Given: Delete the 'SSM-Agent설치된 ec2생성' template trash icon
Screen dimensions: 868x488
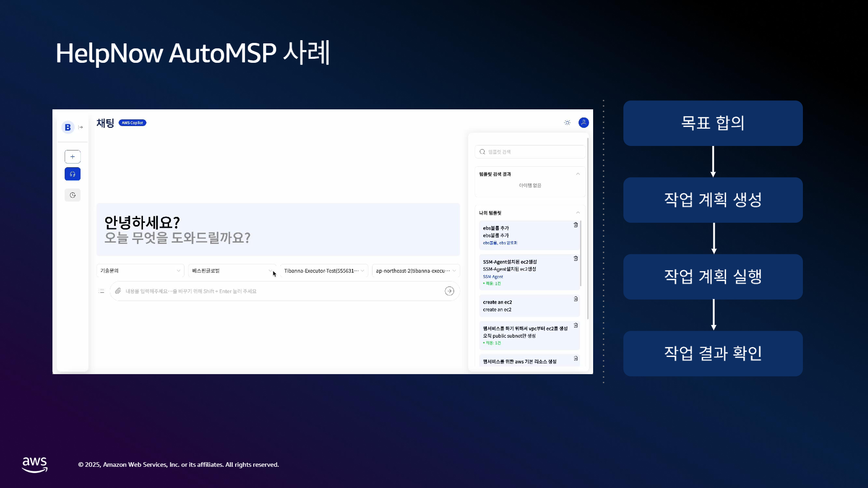Looking at the screenshot, I should click(x=576, y=258).
